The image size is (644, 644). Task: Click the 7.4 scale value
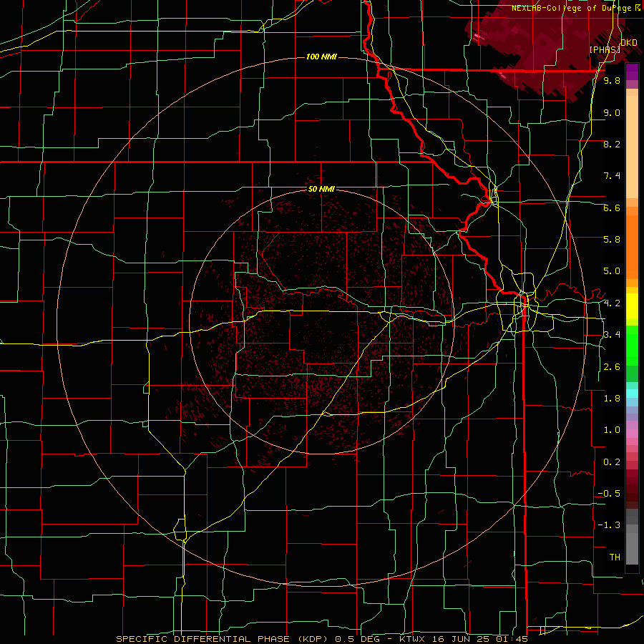pyautogui.click(x=612, y=176)
